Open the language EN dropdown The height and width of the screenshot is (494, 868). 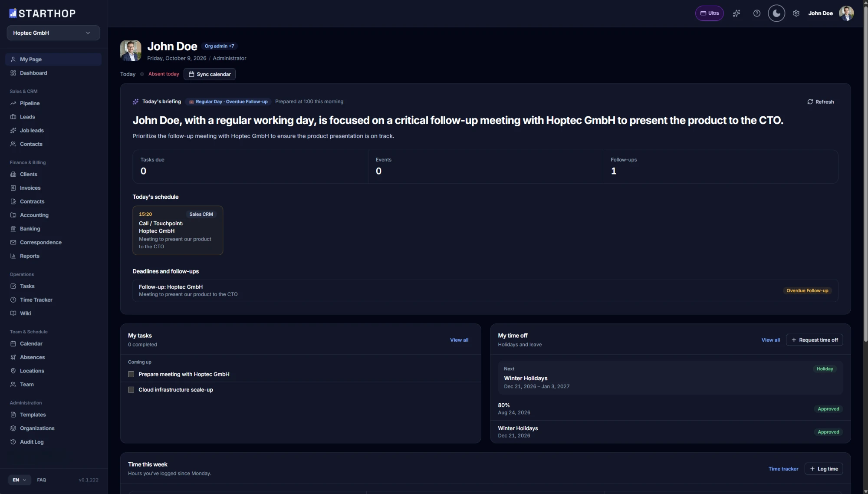tap(20, 480)
